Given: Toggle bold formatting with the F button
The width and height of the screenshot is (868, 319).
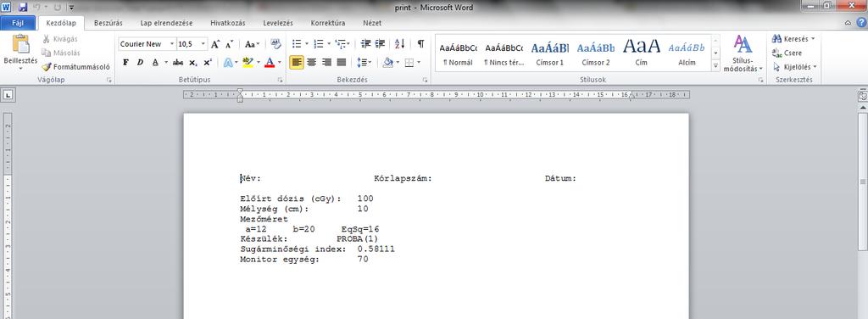Looking at the screenshot, I should (125, 63).
